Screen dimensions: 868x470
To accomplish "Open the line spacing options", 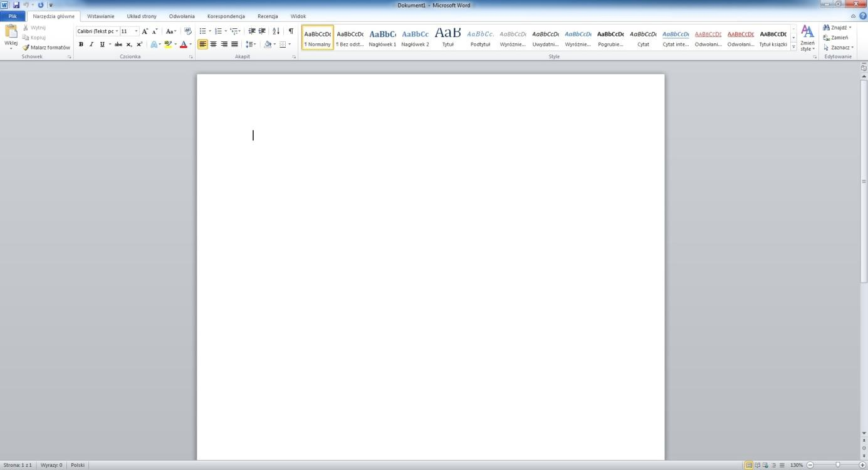I will coord(251,44).
